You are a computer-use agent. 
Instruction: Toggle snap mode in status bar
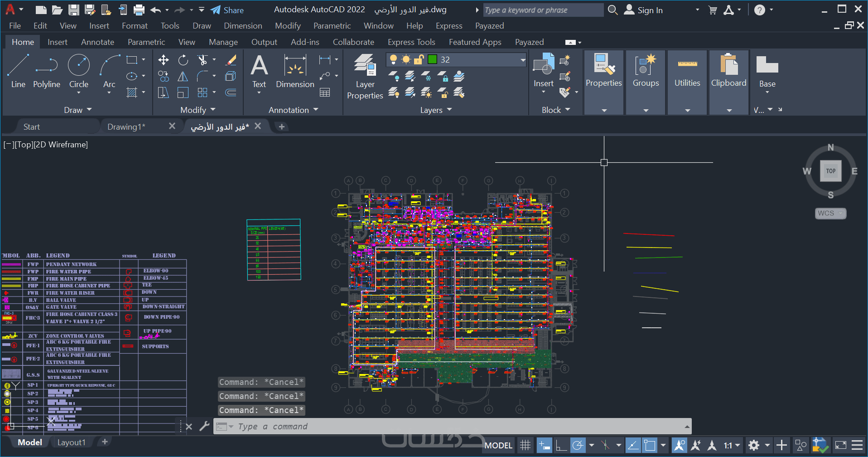(x=544, y=445)
